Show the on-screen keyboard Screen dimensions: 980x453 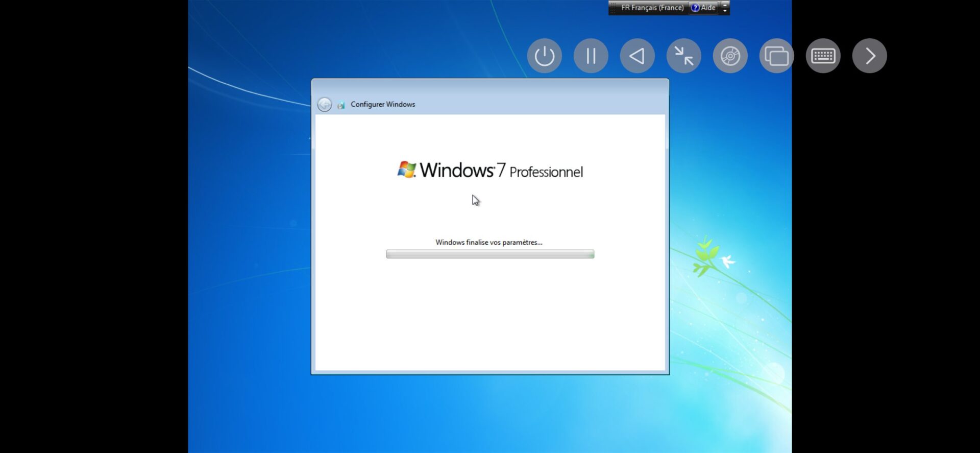coord(823,56)
